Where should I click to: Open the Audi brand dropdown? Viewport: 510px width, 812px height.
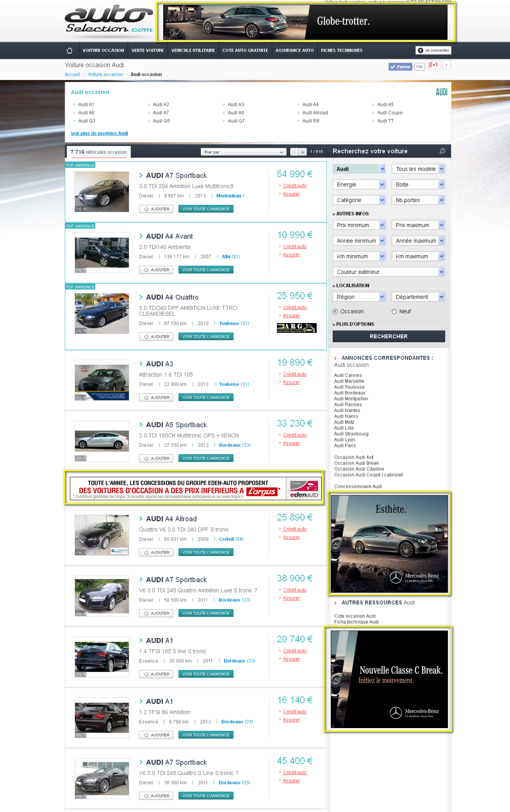click(359, 169)
